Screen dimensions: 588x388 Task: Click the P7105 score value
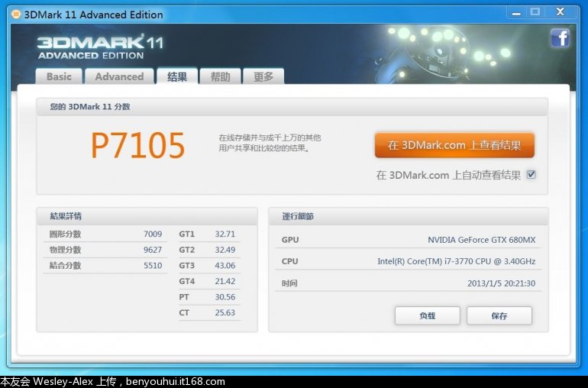138,145
